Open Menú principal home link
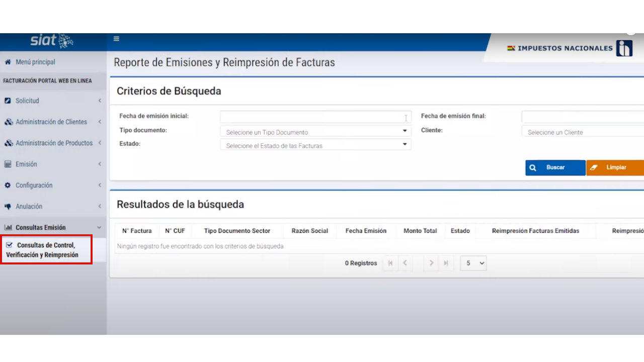Viewport: 644px width, 362px height. pyautogui.click(x=35, y=62)
